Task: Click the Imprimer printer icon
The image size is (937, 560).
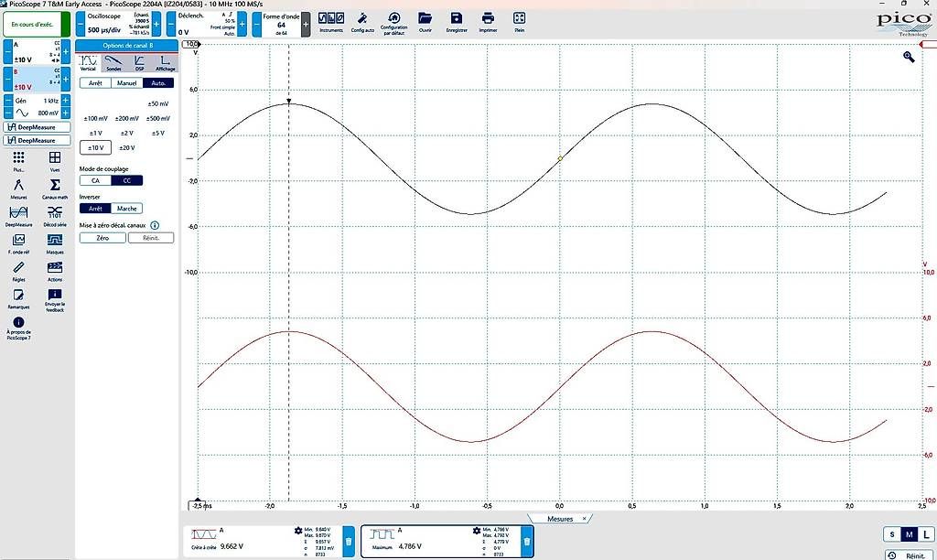Action: (488, 22)
